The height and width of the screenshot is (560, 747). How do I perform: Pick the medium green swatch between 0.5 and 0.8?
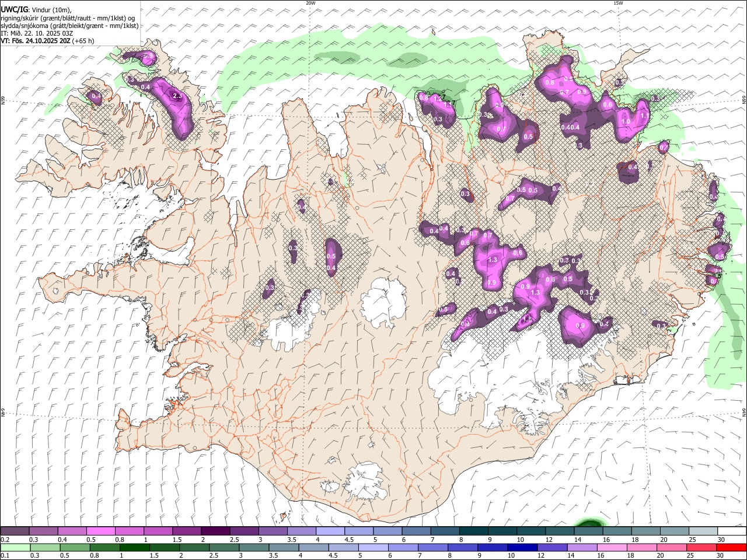click(x=75, y=548)
